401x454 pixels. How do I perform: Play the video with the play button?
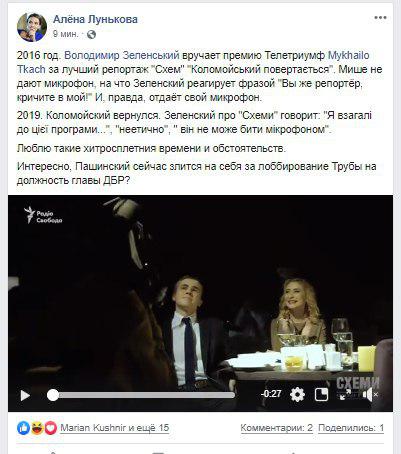point(25,395)
